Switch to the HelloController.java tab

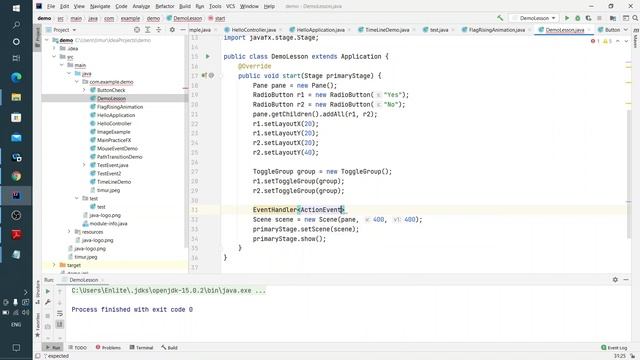(x=253, y=30)
